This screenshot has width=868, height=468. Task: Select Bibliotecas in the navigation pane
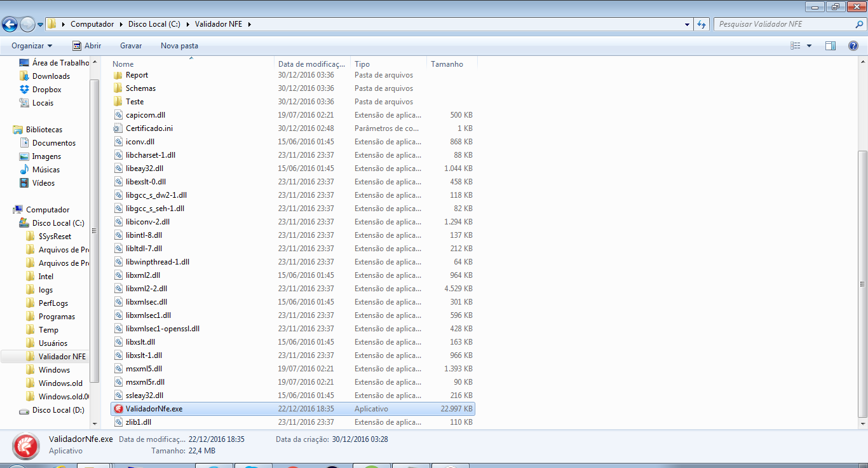pos(44,130)
